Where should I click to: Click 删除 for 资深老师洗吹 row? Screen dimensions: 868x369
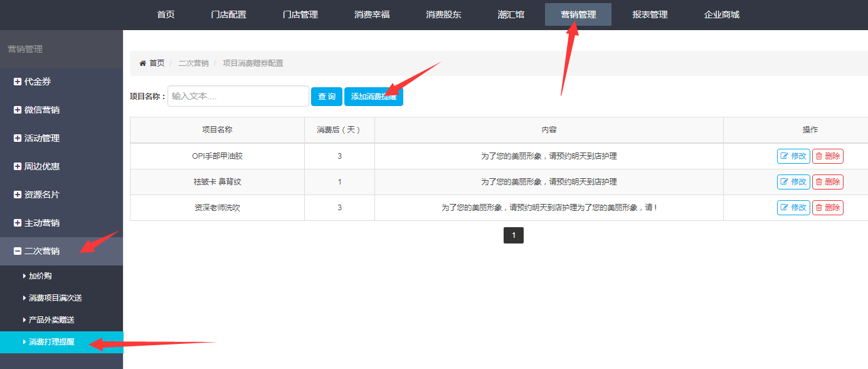[x=828, y=208]
